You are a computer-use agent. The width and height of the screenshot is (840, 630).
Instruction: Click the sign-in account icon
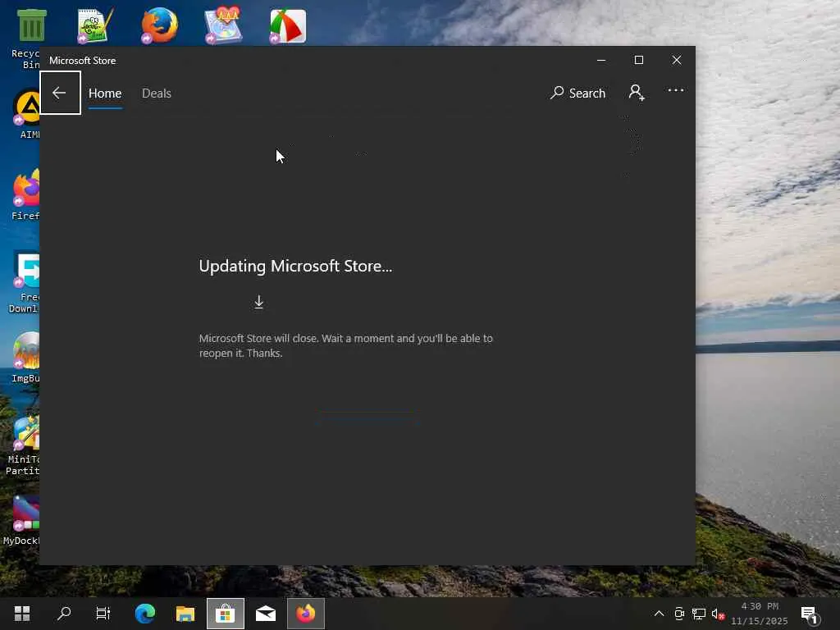click(x=637, y=92)
